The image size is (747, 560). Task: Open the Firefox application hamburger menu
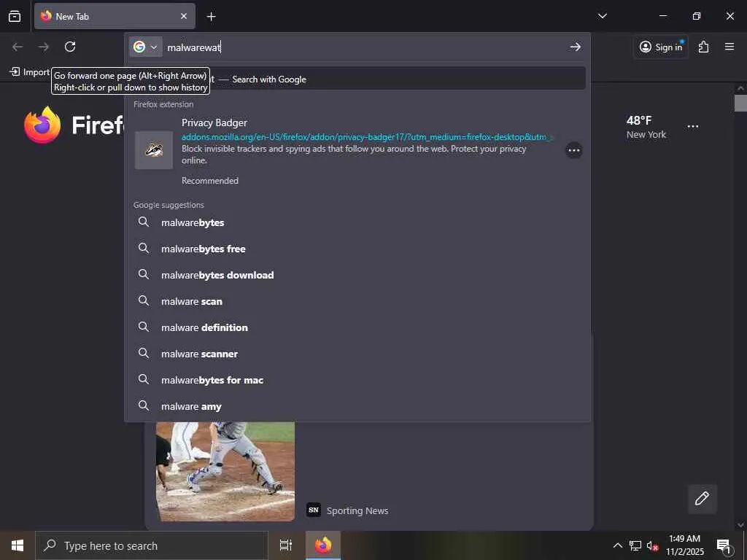[x=729, y=47]
